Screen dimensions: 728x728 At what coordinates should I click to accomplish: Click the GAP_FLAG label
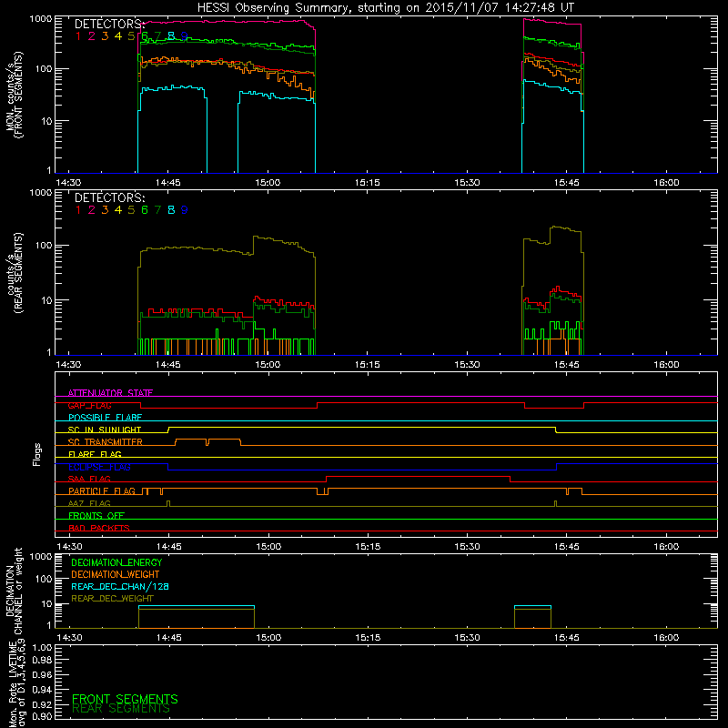(89, 405)
